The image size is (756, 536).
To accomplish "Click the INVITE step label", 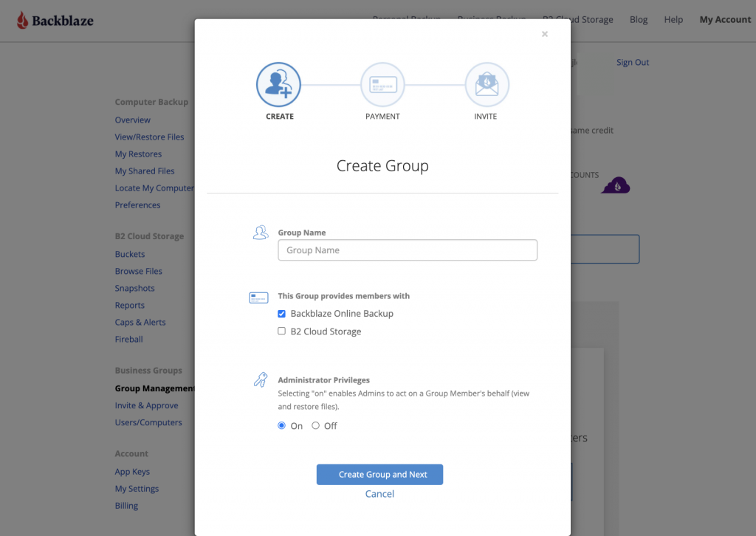I will 486,117.
